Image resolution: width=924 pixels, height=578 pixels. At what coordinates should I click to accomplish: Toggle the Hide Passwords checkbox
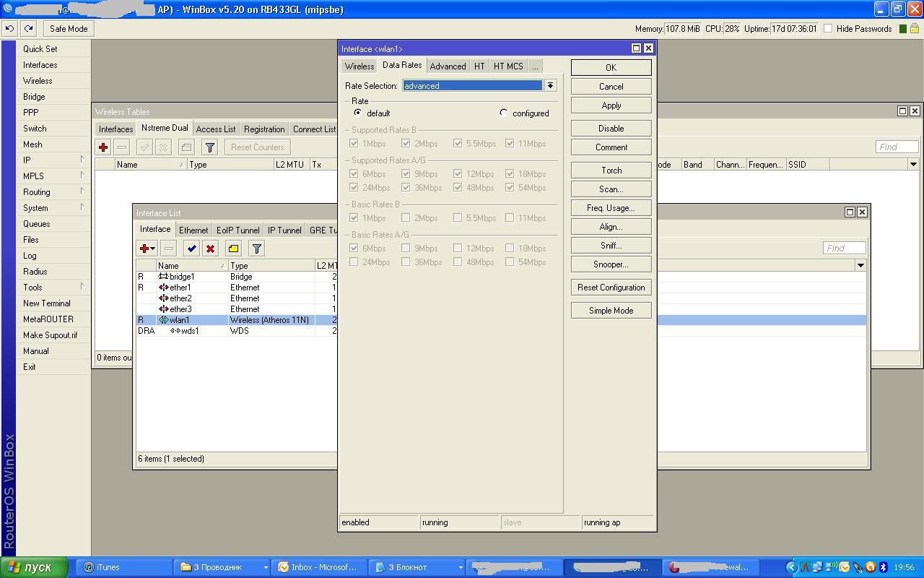point(828,29)
